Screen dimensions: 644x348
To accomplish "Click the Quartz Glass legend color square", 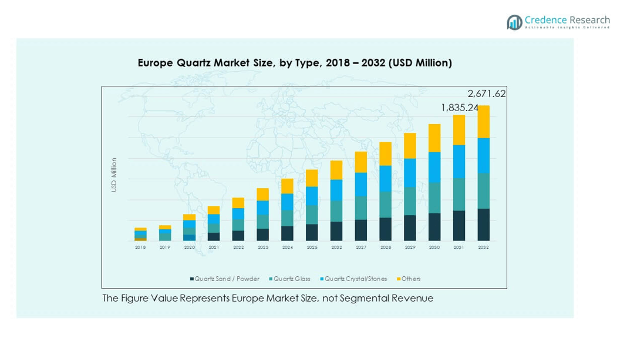I will point(271,279).
